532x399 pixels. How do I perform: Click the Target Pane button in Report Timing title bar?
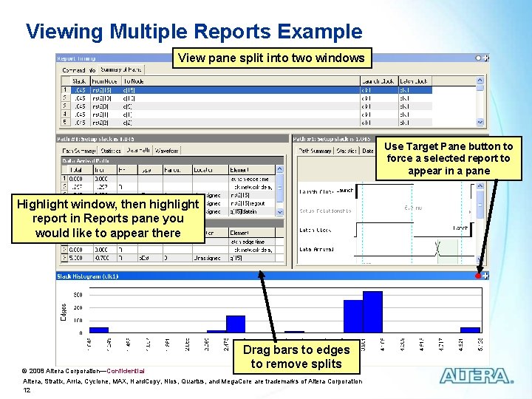click(478, 58)
